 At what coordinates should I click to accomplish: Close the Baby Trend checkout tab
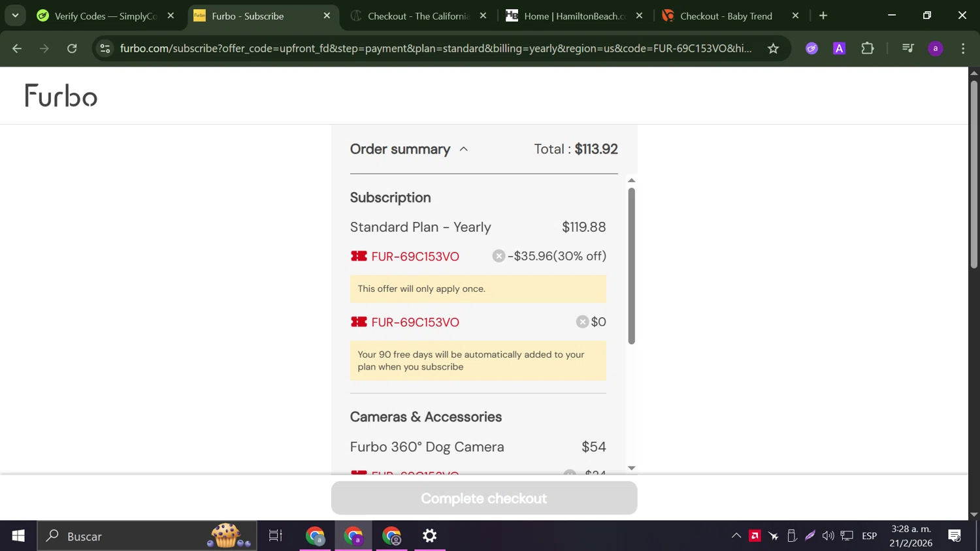[x=796, y=16]
